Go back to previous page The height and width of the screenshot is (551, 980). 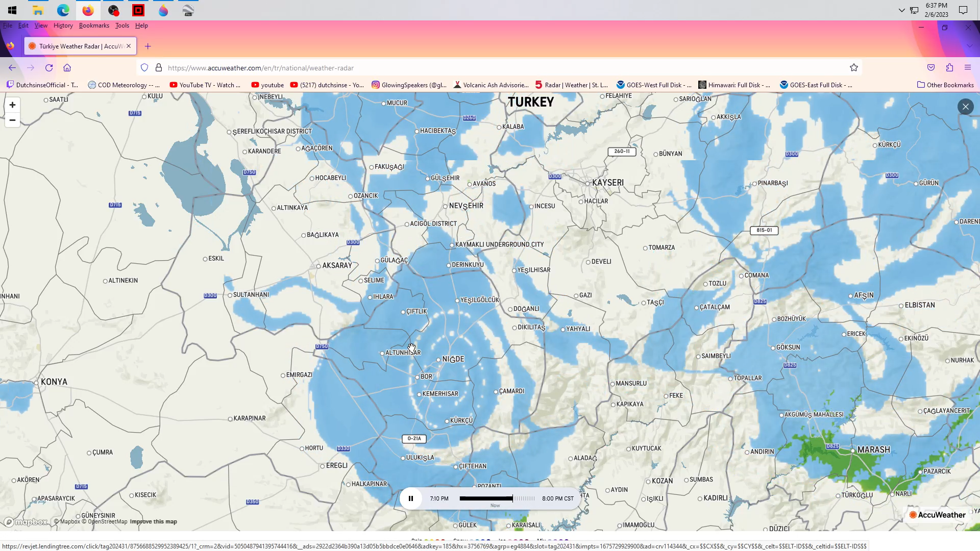point(12,68)
